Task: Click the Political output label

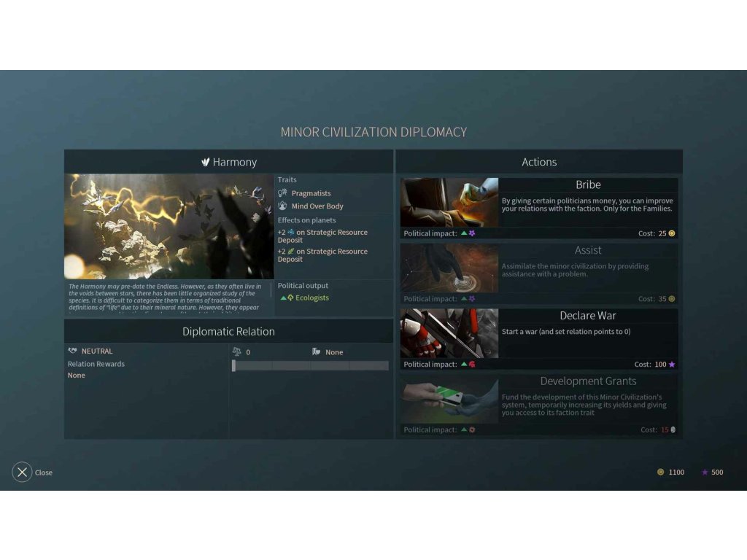Action: (x=303, y=285)
